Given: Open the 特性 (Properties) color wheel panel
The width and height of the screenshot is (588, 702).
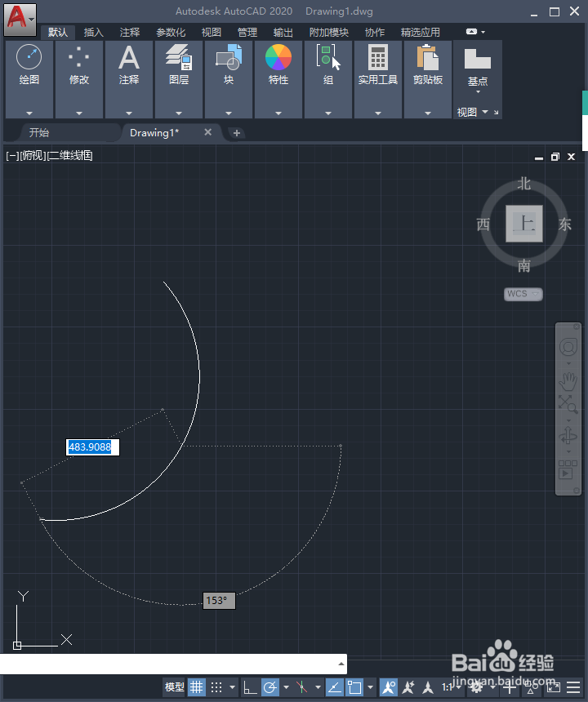Looking at the screenshot, I should click(278, 79).
